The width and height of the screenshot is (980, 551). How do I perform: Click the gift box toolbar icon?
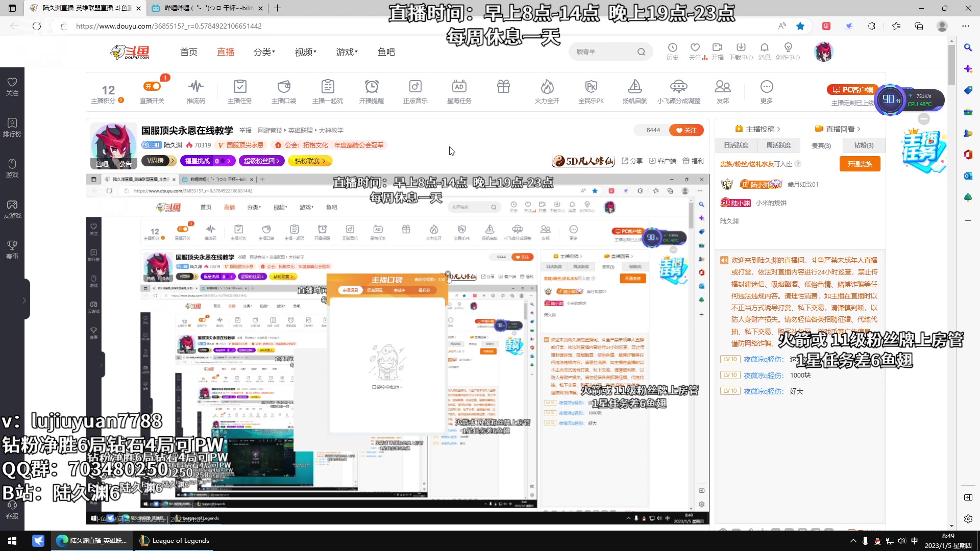[x=504, y=87]
